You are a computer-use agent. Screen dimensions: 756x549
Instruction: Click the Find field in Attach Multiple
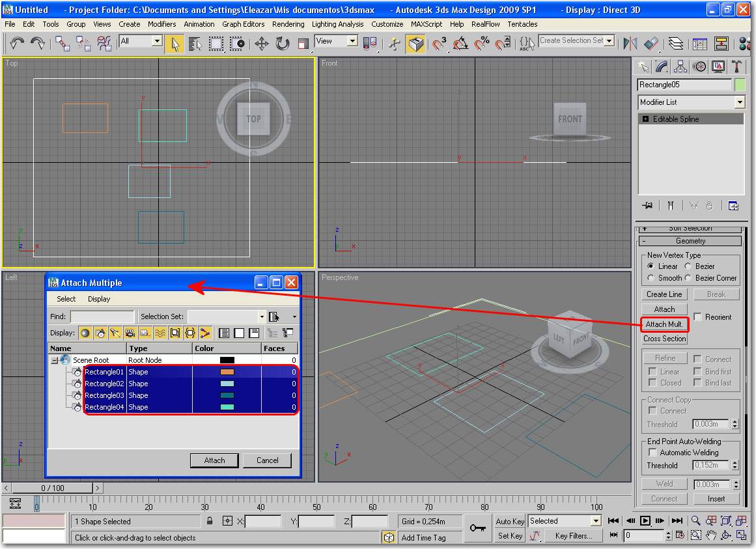[102, 317]
